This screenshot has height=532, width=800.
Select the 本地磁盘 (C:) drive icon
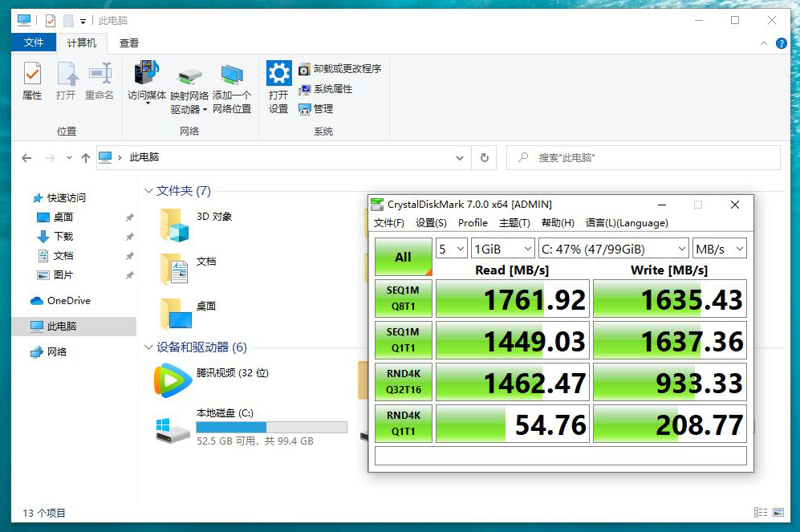tap(173, 430)
